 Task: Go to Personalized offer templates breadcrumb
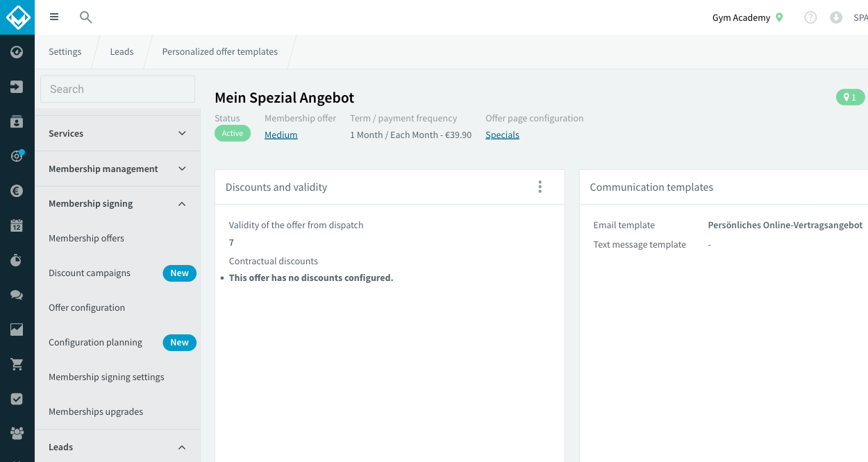(x=219, y=52)
